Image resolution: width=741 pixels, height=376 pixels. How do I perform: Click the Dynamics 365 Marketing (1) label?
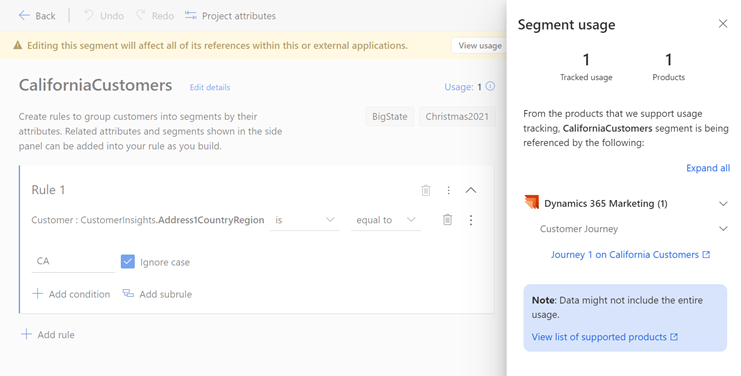point(606,204)
